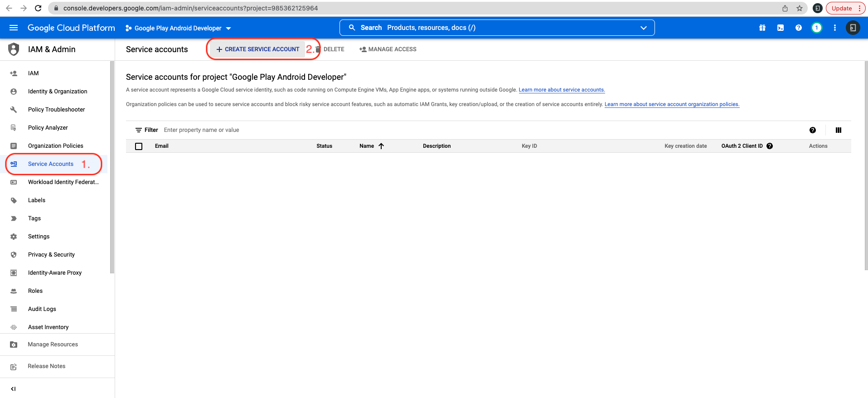868x398 pixels.
Task: Open service account organization policies link
Action: pyautogui.click(x=672, y=104)
